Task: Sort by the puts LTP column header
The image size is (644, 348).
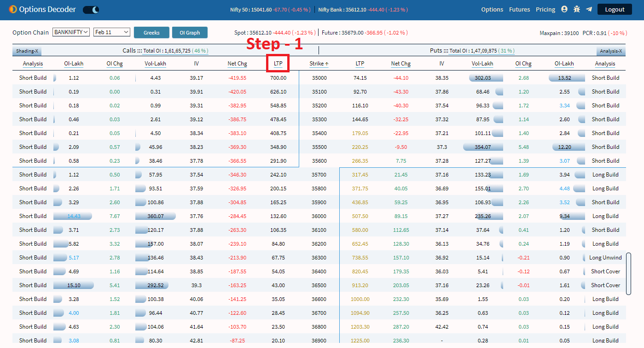Action: coord(360,64)
